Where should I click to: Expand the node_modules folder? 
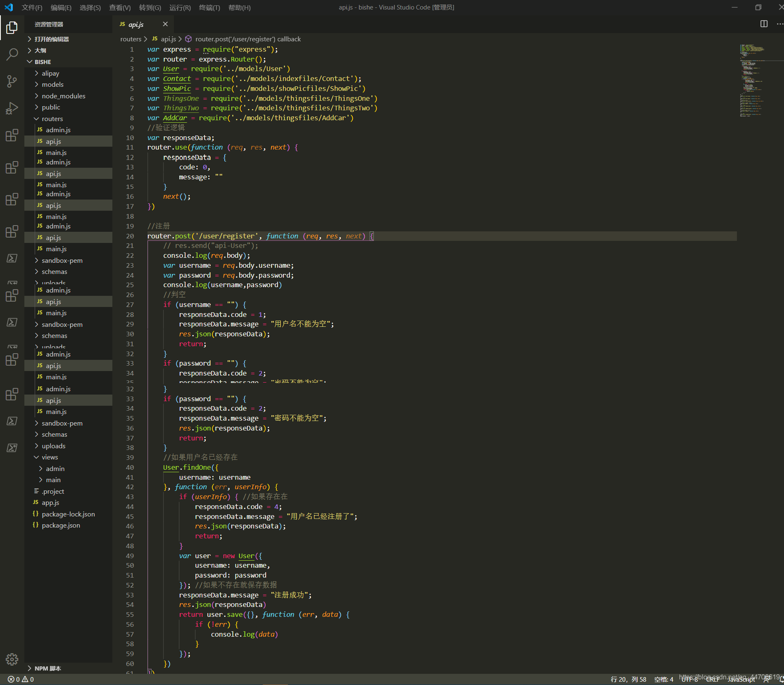[x=68, y=96]
